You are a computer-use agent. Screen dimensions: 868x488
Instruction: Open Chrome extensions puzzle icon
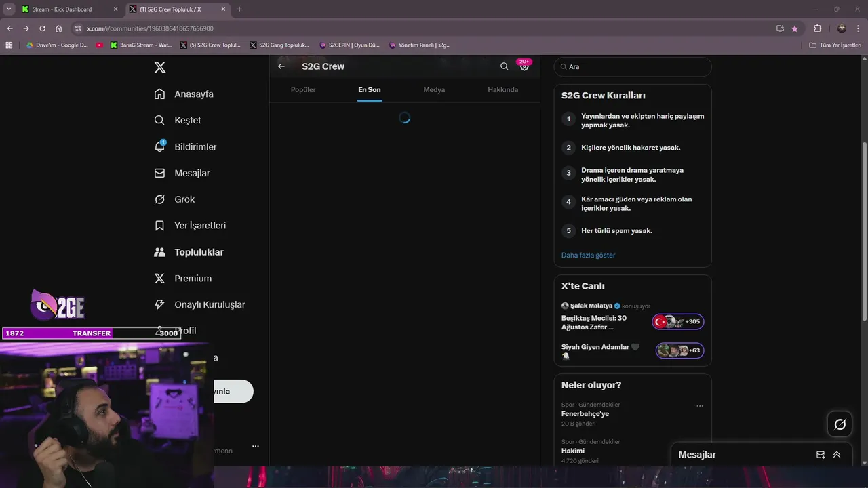click(817, 28)
